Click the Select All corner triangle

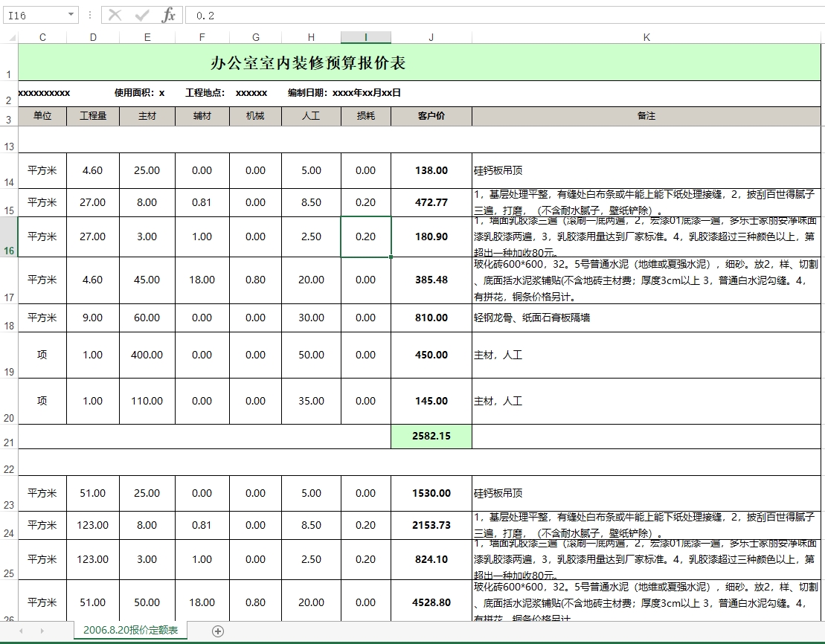point(9,37)
